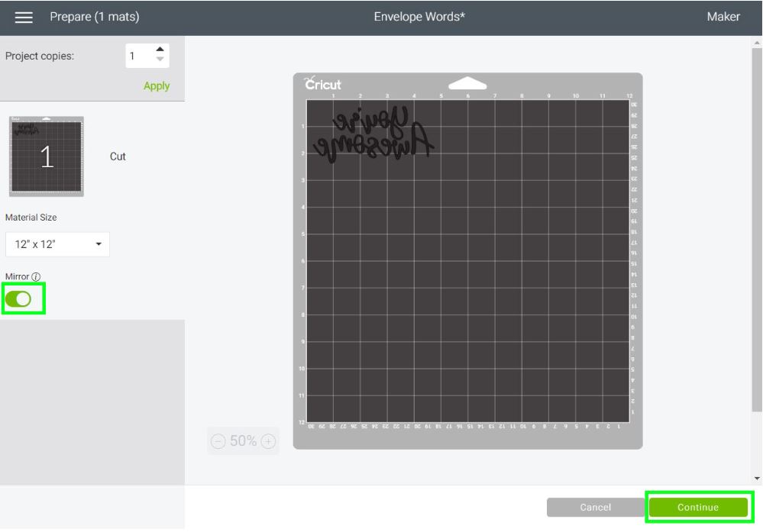Image resolution: width=763 pixels, height=532 pixels.
Task: Click the Maker machine label
Action: pos(723,17)
